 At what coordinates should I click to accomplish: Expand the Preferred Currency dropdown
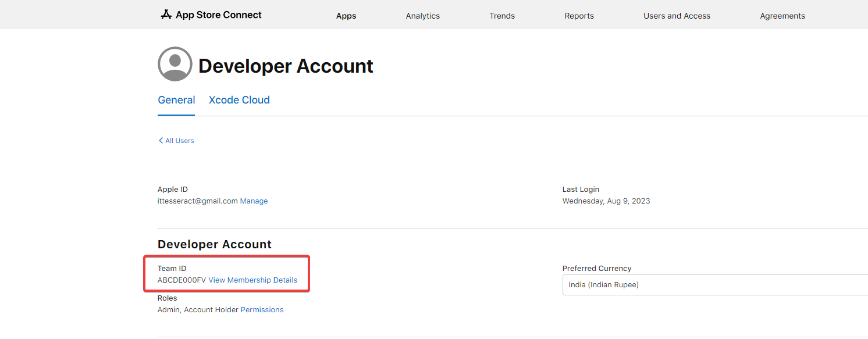tap(714, 285)
